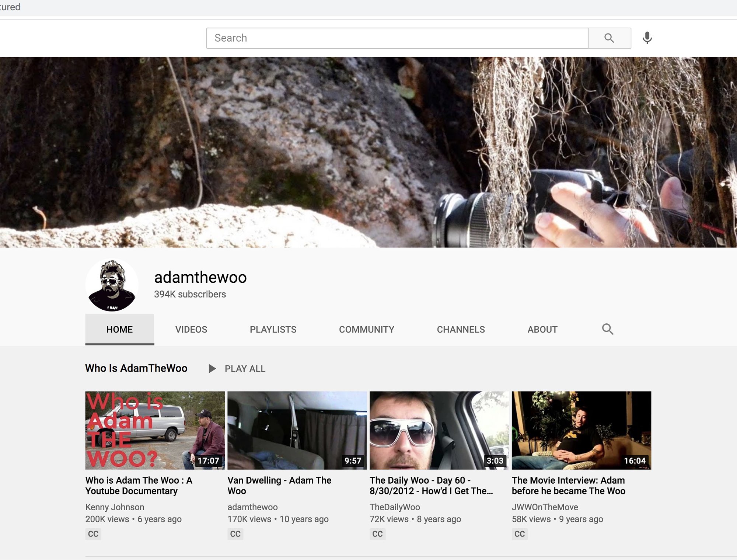Viewport: 737px width, 560px height.
Task: Open 'Van Dwelling - Adam The Woo' title
Action: point(279,486)
